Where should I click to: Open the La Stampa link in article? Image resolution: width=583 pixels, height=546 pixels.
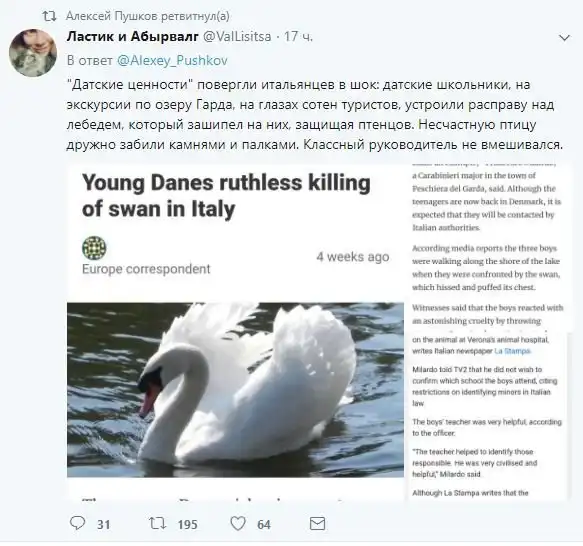point(512,351)
